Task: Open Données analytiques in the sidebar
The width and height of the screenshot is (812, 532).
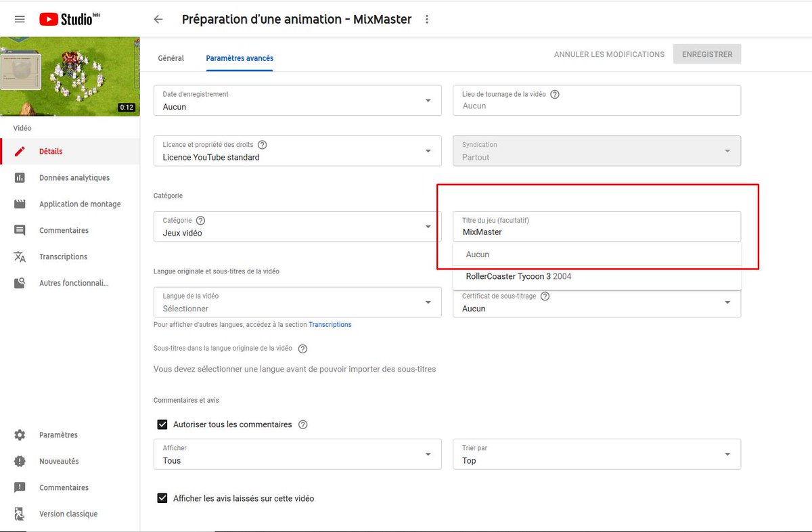Action: point(70,178)
